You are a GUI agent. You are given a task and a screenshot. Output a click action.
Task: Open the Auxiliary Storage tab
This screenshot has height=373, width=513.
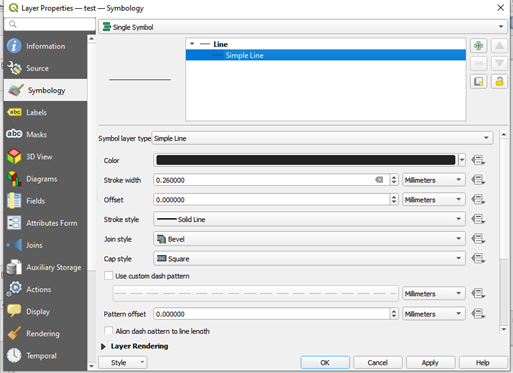(46, 267)
